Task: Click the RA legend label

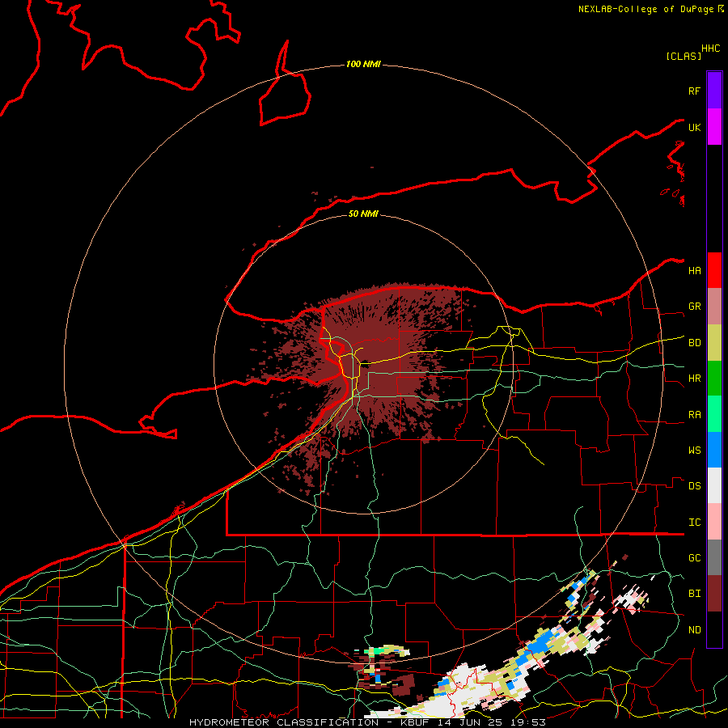Action: [694, 415]
